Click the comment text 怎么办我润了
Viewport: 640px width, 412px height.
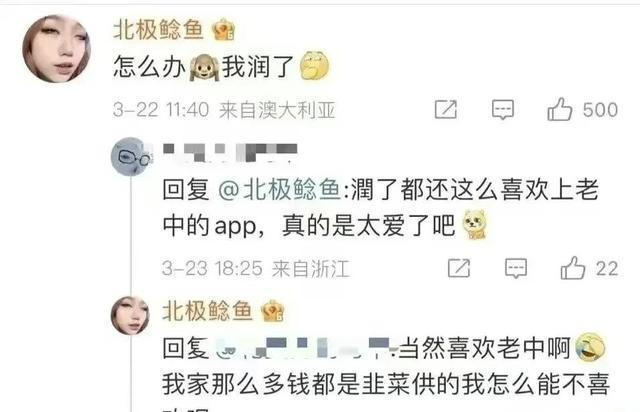221,67
